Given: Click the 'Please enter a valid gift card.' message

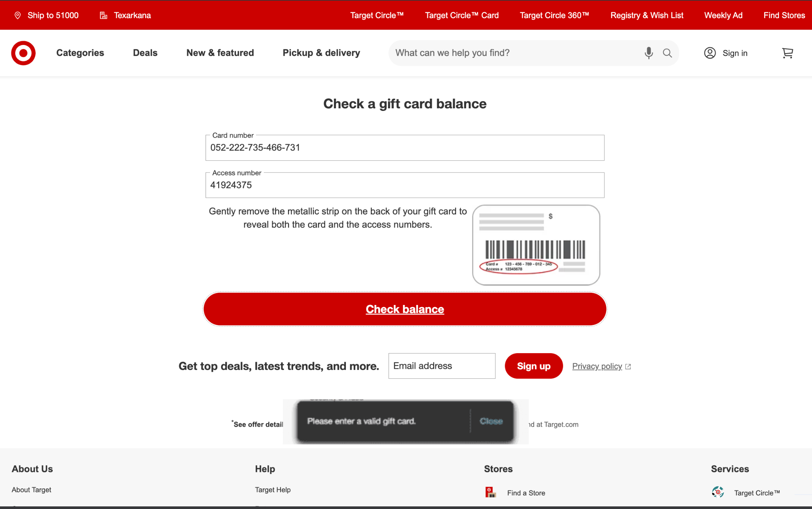Looking at the screenshot, I should click(x=361, y=421).
